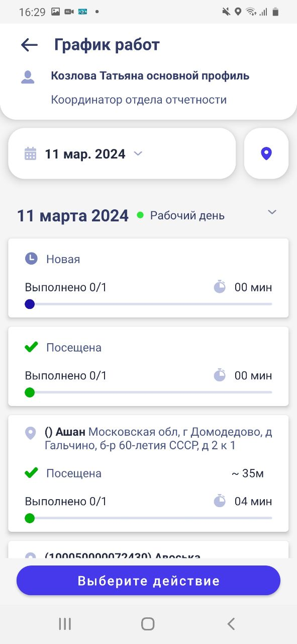
Task: Tap the green checkmark in second Посещена card
Action: (31, 347)
